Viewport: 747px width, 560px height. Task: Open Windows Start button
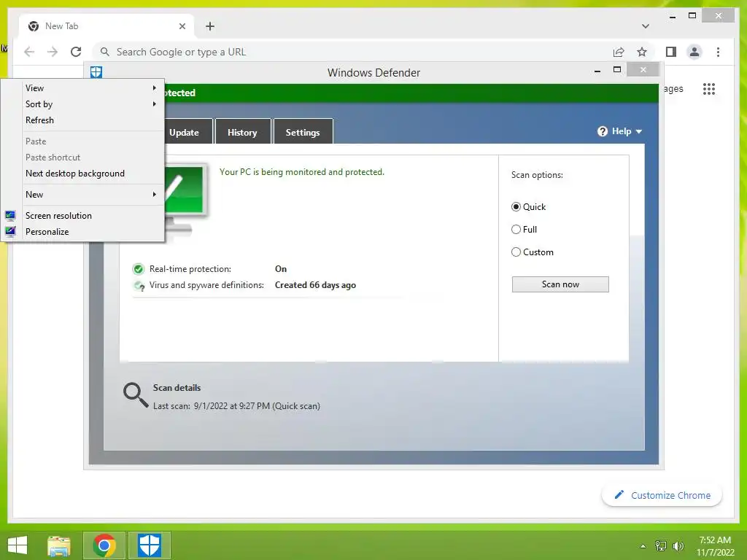[x=18, y=545]
